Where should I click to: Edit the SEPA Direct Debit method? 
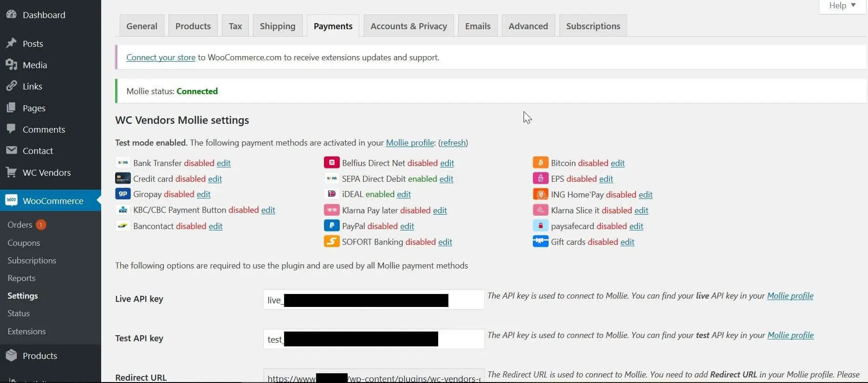[447, 179]
